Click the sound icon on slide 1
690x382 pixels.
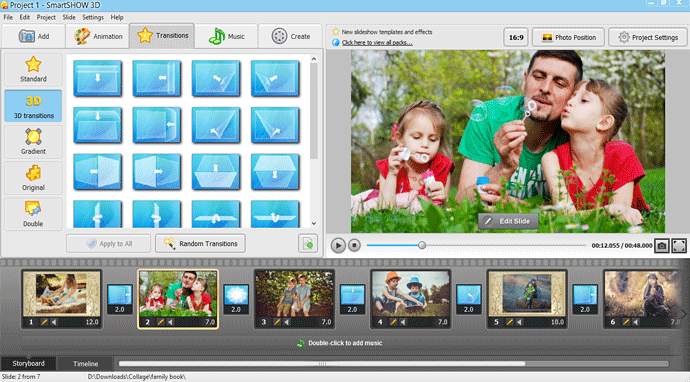54,322
